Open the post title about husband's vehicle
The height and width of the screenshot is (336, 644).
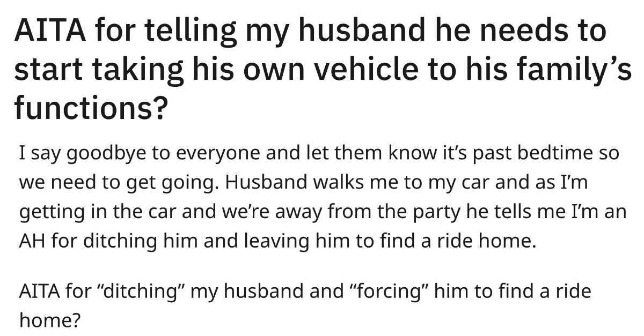[322, 70]
